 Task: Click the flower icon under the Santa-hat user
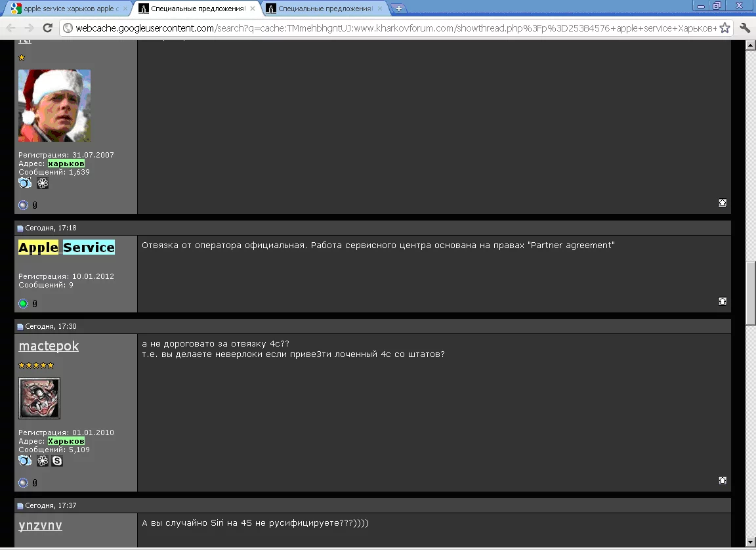43,183
